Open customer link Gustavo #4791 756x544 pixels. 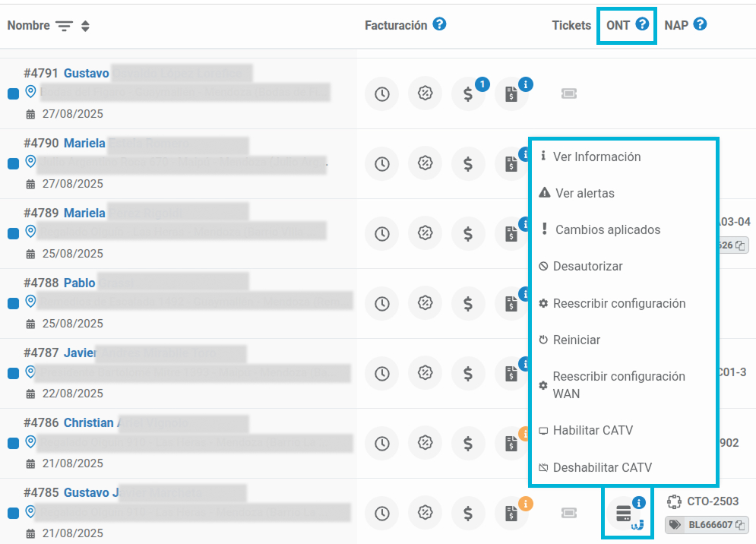(x=87, y=73)
